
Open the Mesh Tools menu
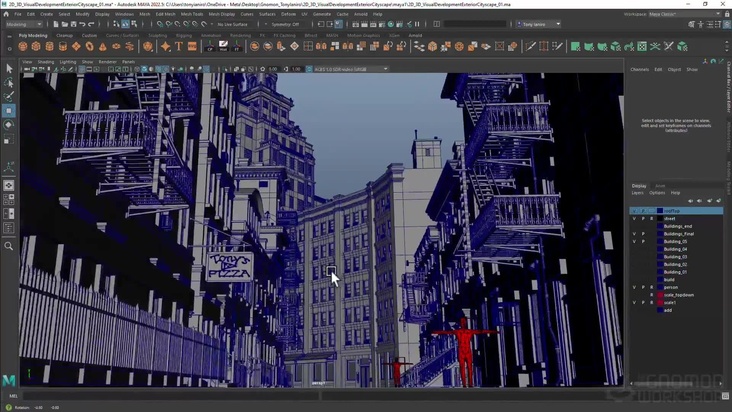click(x=192, y=14)
